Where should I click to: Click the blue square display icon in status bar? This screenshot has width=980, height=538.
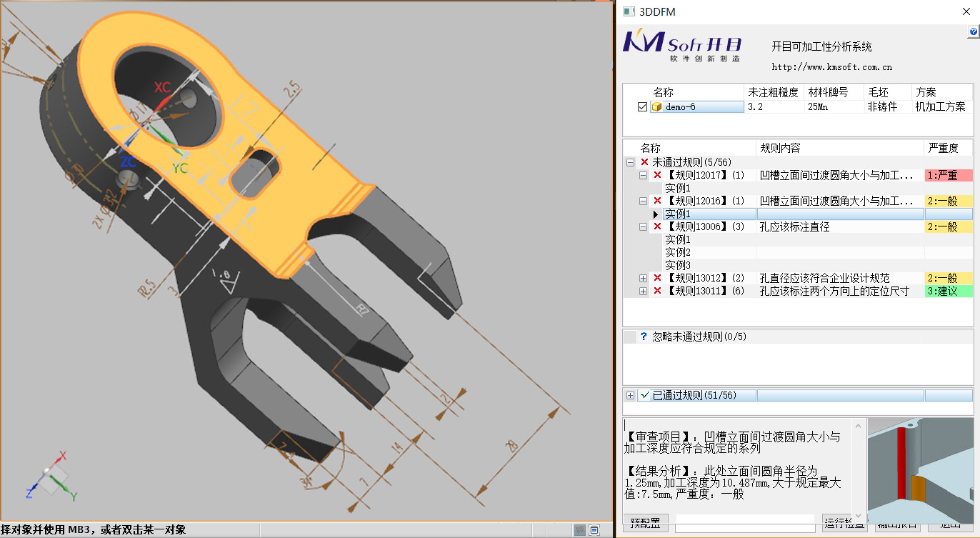pos(594,529)
